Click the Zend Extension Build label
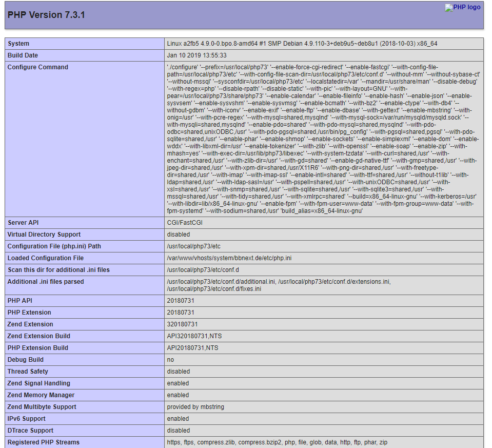This screenshot has width=492, height=448. click(x=39, y=336)
